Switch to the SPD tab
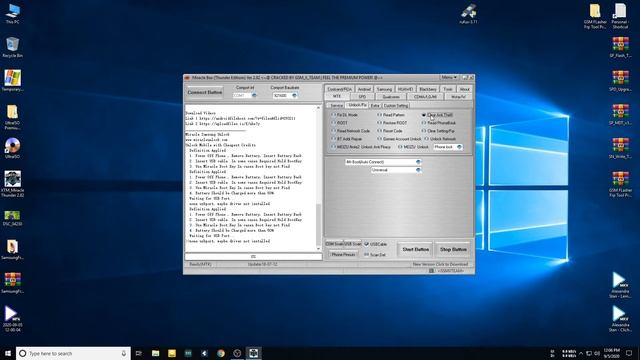Viewport: 640px width, 360px height. (x=362, y=97)
